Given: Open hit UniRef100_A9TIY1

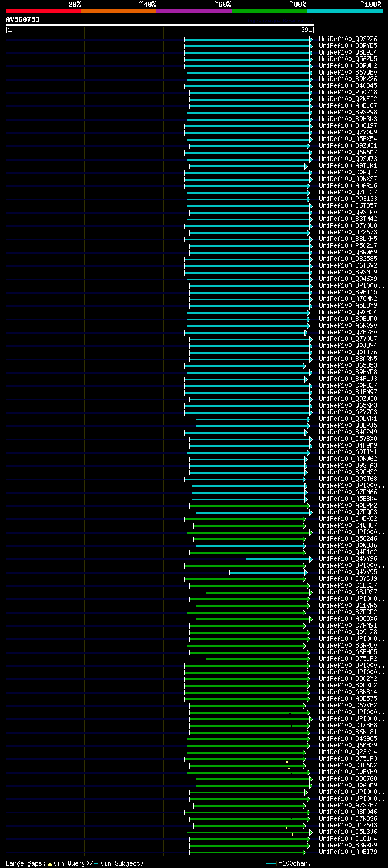Looking at the screenshot, I should [x=349, y=452].
